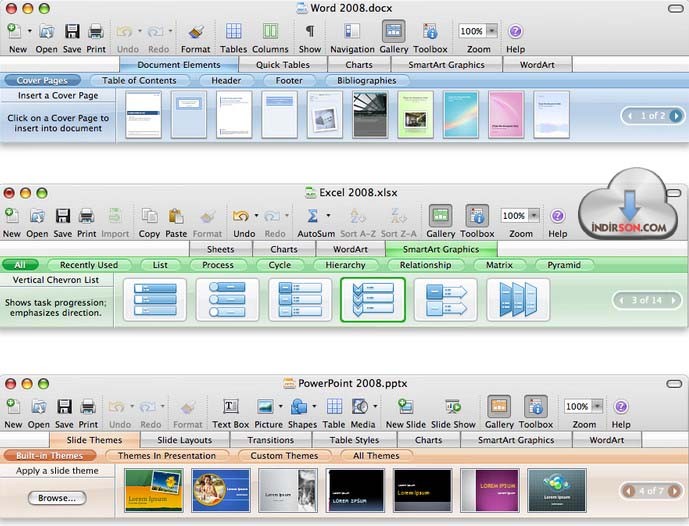This screenshot has height=526, width=689.
Task: Switch to SmartArt Graphics tab in Word
Action: (x=446, y=65)
